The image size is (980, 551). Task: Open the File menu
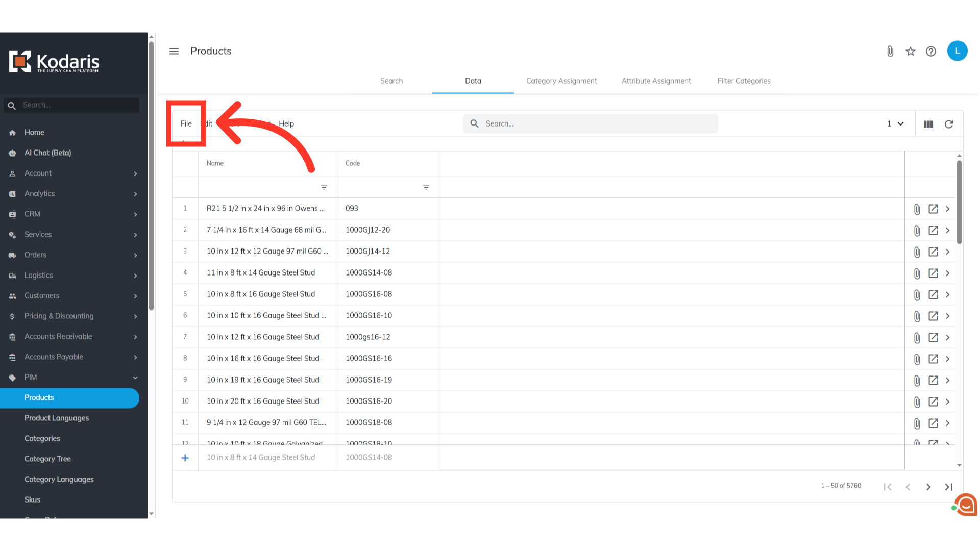(x=186, y=123)
